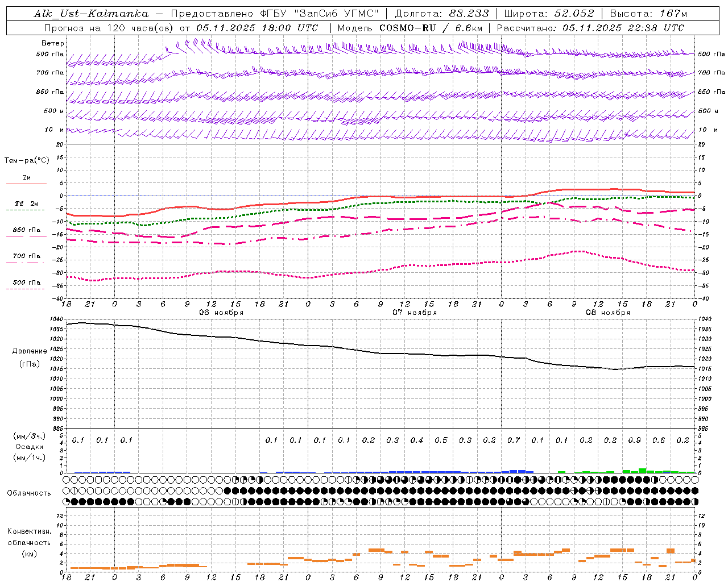Click the 0.7 precipitation value
Screen dimensions: 728x582
point(514,440)
